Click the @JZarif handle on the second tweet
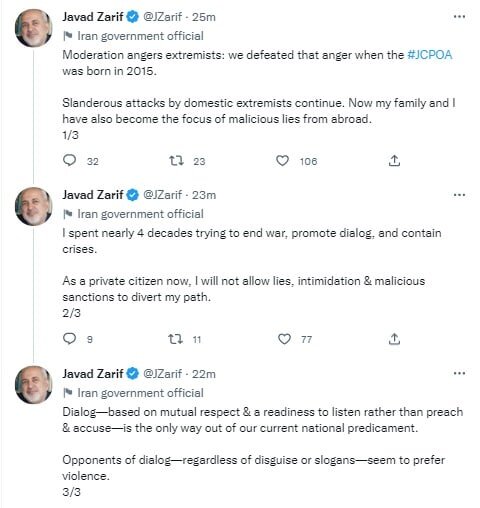Screen dimensions: 480x508 pyautogui.click(x=163, y=195)
